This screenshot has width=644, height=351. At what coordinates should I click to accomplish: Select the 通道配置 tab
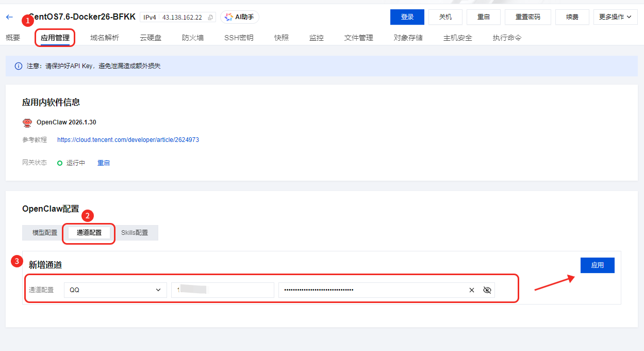(x=89, y=233)
